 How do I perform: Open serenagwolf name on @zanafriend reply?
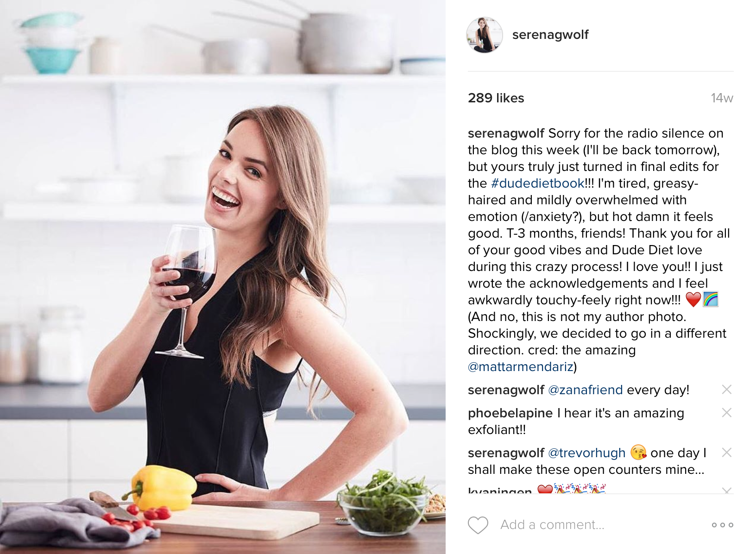click(x=506, y=390)
